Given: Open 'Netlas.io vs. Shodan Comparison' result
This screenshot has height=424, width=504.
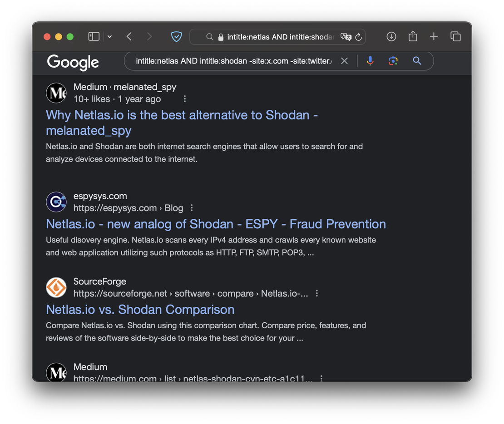Looking at the screenshot, I should point(140,310).
